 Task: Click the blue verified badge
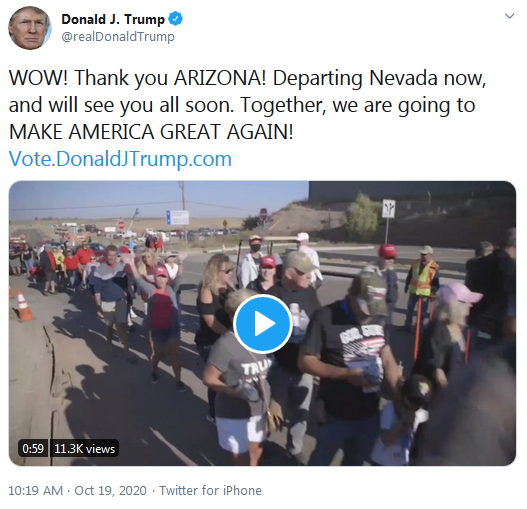175,19
